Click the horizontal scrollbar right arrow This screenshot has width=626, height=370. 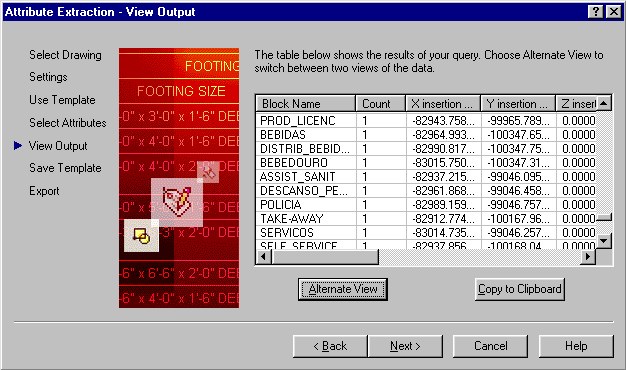(588, 257)
